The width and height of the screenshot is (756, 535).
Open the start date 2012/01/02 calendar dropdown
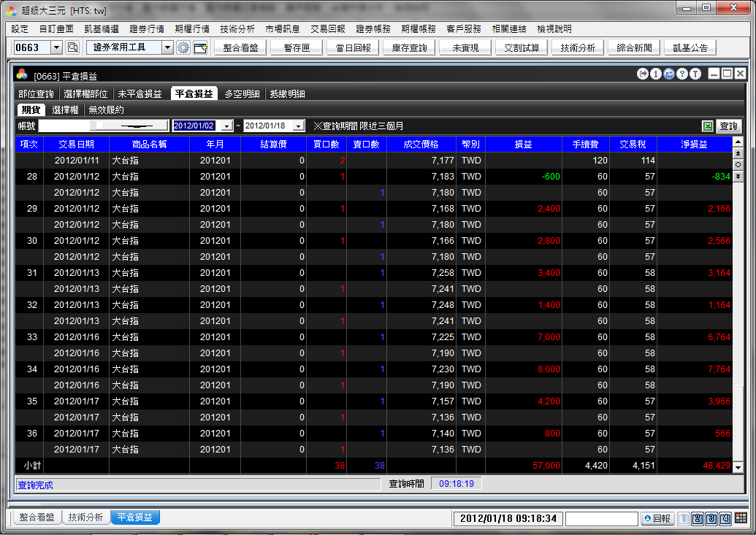(x=227, y=126)
